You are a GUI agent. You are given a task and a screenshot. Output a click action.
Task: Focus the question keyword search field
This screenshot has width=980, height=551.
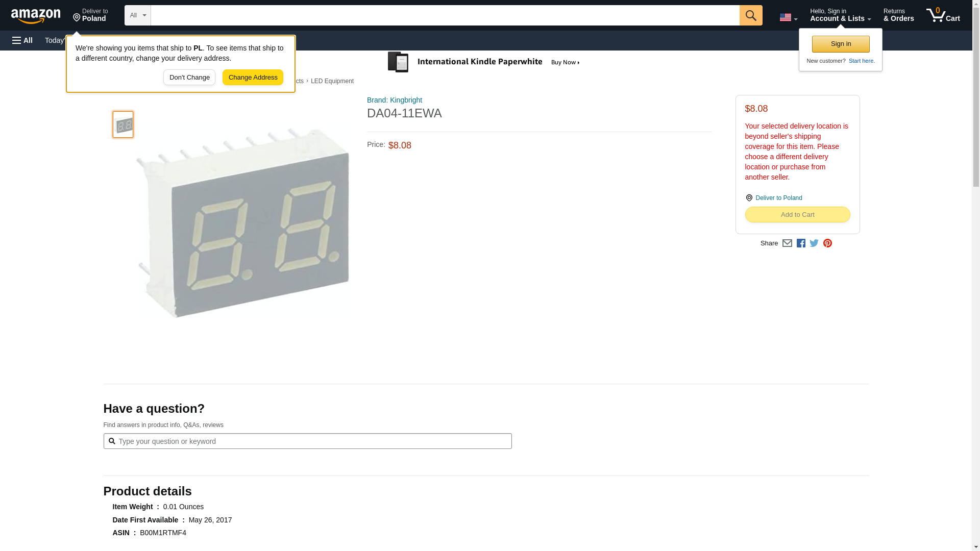(307, 441)
